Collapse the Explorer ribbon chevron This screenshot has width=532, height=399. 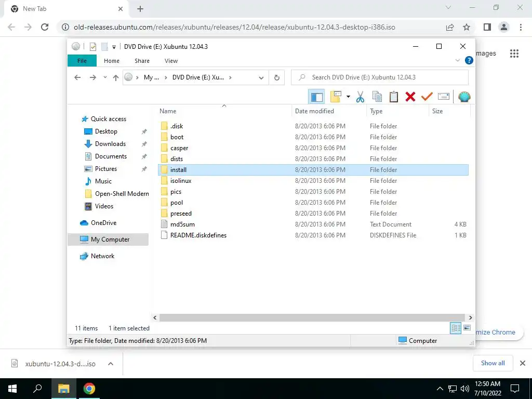(x=457, y=60)
